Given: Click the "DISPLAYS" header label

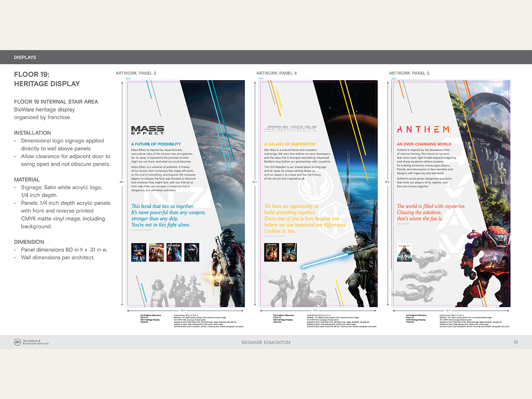Looking at the screenshot, I should pos(25,57).
